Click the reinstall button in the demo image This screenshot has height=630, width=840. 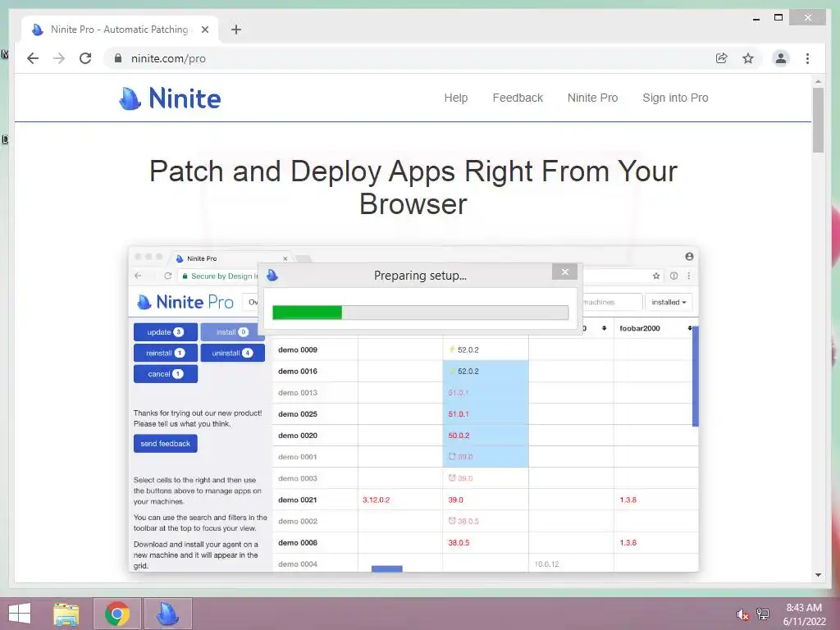(x=166, y=353)
